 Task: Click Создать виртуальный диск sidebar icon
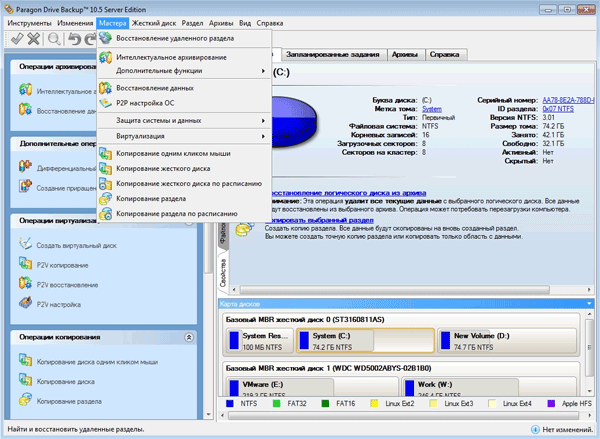pyautogui.click(x=25, y=244)
